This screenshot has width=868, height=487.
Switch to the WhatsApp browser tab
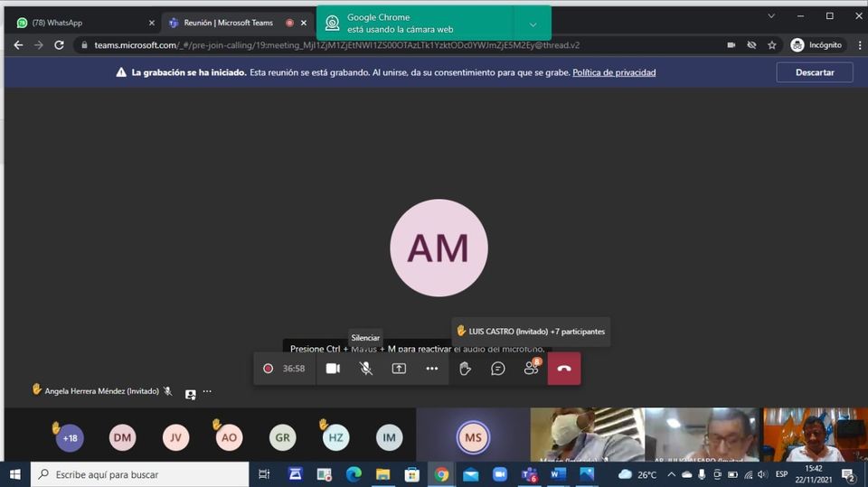pos(81,23)
